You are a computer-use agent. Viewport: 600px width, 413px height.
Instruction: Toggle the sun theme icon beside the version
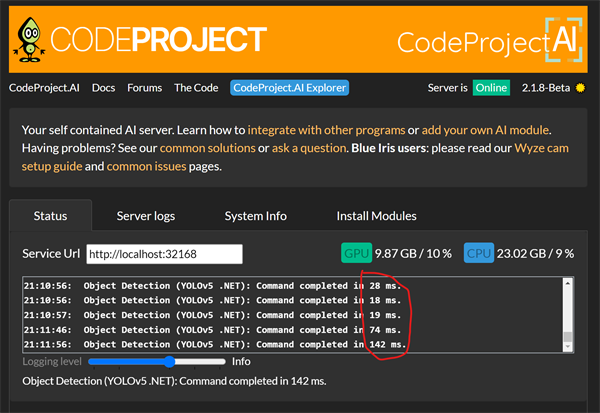580,88
